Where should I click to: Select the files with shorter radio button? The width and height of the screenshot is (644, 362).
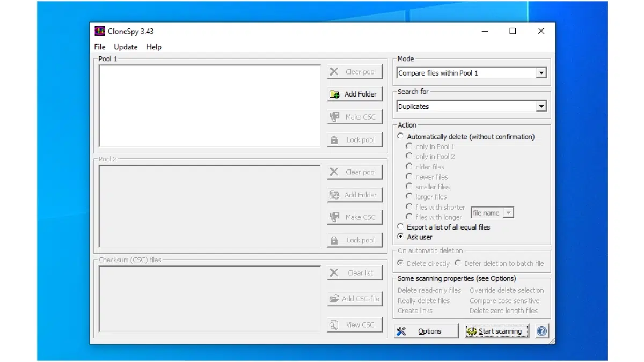click(x=409, y=207)
